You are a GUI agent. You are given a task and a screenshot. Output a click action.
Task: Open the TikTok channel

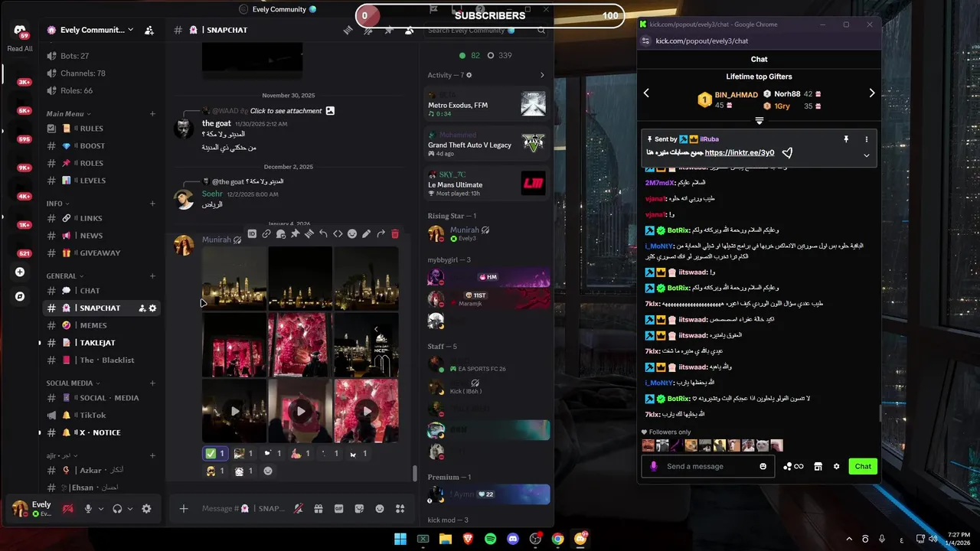pos(100,415)
